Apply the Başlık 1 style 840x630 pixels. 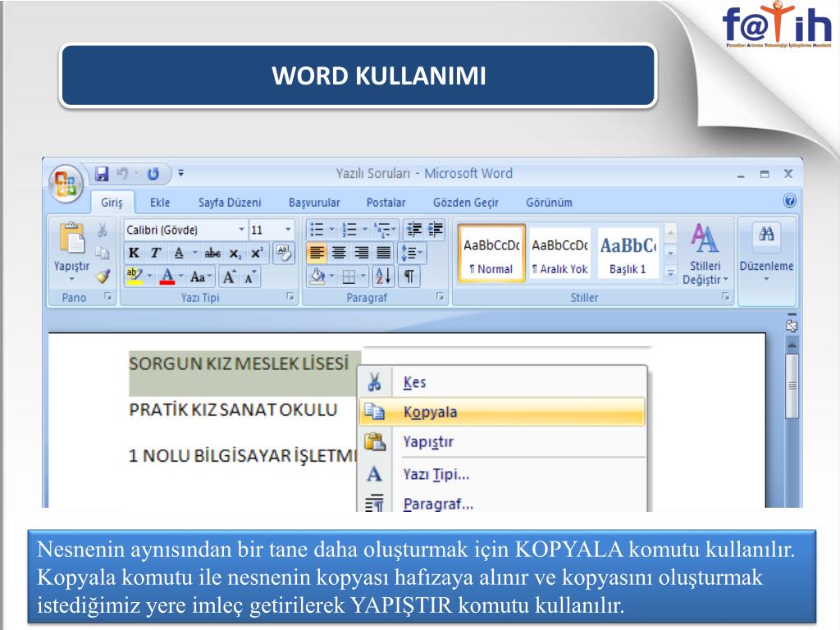click(x=628, y=253)
